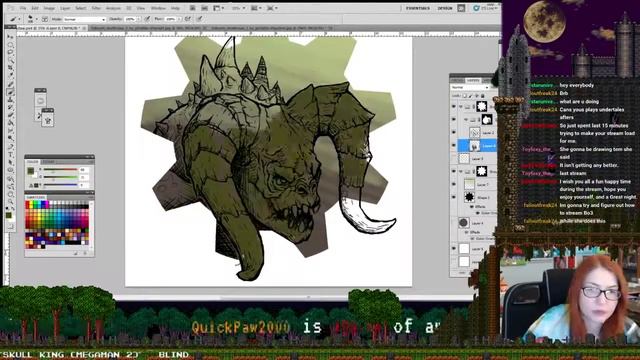This screenshot has width=640, height=360.
Task: Toggle visibility of Layer 7
Action: pyautogui.click(x=454, y=184)
